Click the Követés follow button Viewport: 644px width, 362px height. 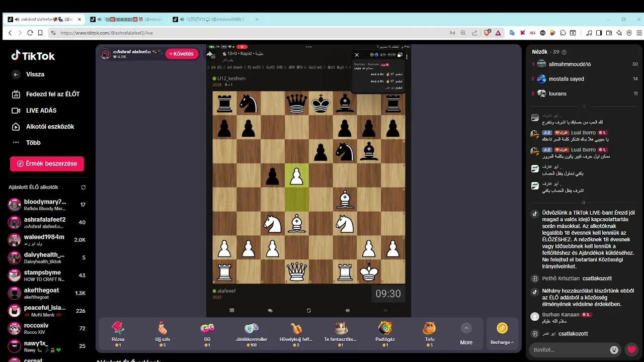point(182,54)
